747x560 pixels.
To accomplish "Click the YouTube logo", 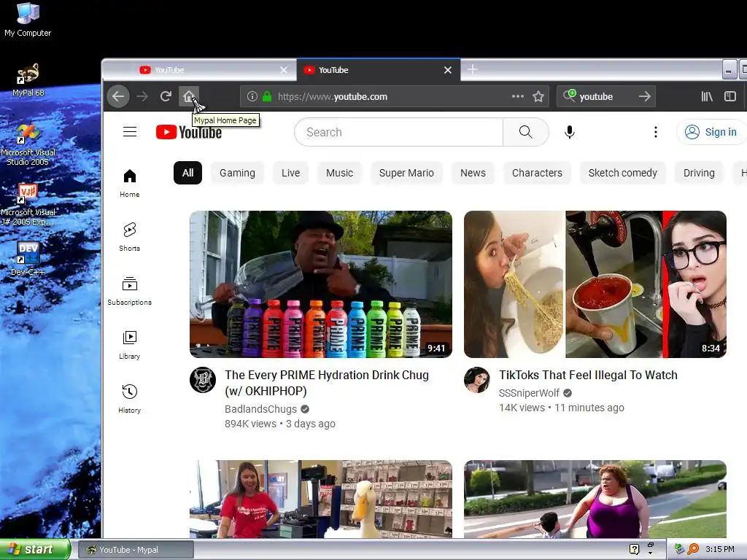I will (x=189, y=132).
